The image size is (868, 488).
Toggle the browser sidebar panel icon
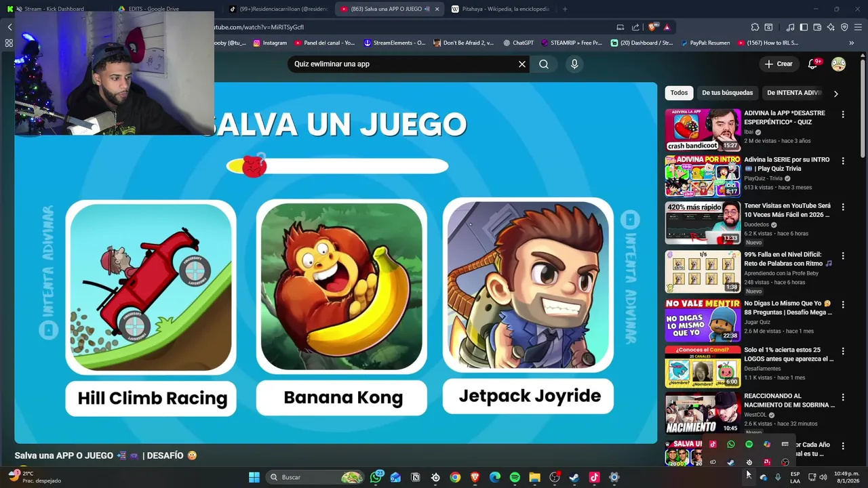pos(804,27)
